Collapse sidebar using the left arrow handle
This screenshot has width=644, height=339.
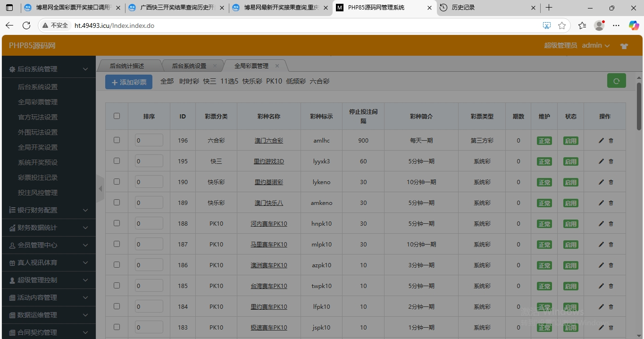coord(100,189)
